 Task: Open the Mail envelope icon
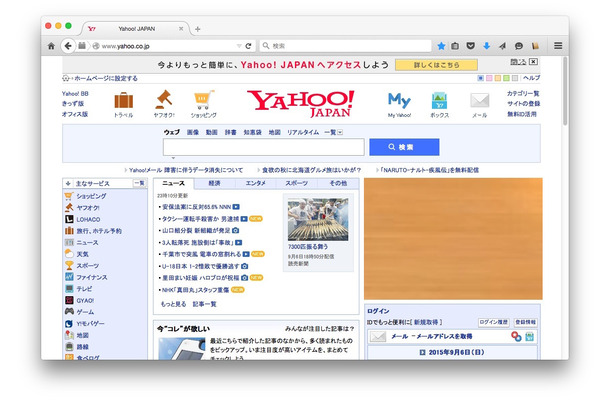(480, 100)
